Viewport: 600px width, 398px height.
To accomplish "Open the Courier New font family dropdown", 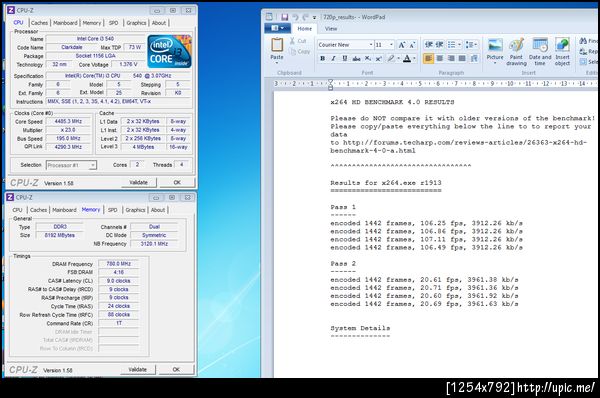I will 371,45.
